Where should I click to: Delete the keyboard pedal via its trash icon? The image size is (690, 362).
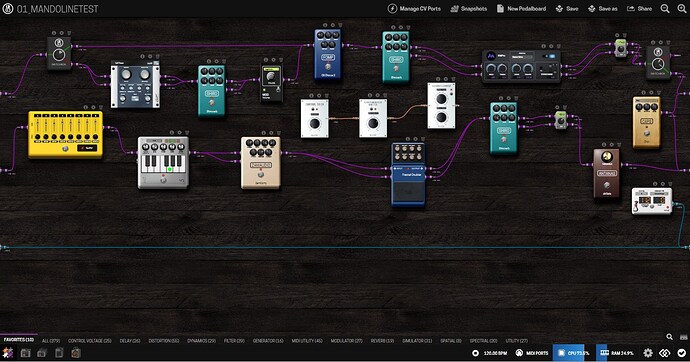pyautogui.click(x=187, y=132)
